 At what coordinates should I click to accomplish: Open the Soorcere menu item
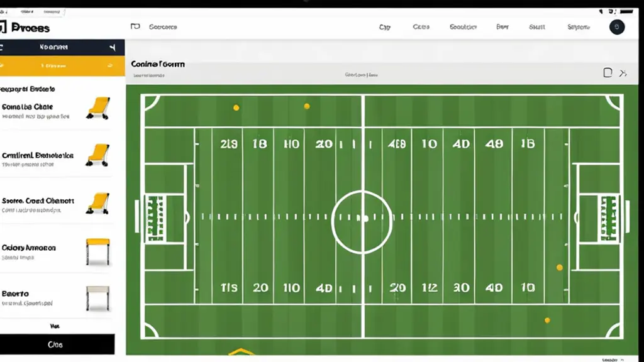163,26
